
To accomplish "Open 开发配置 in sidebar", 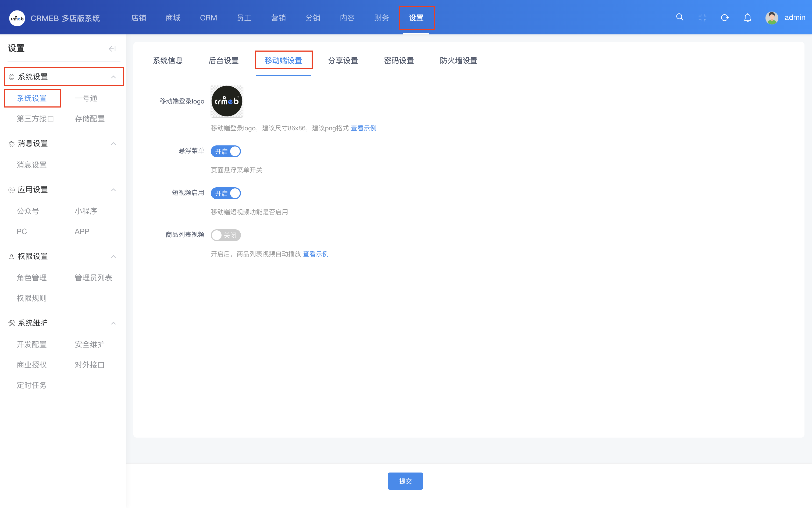I will 32,344.
